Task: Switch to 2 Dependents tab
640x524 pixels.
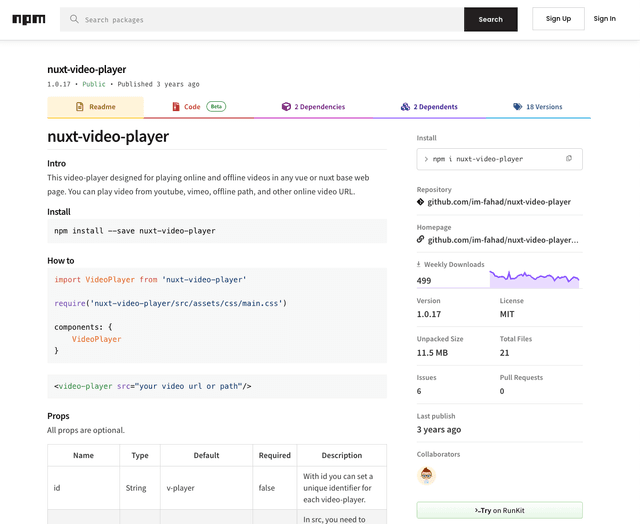Action: [x=429, y=107]
